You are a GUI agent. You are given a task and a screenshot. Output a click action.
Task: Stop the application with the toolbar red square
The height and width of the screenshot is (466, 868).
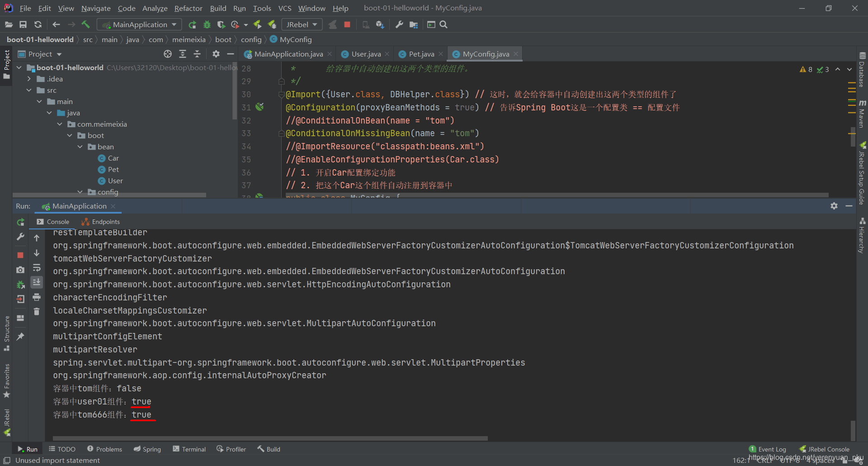tap(347, 24)
